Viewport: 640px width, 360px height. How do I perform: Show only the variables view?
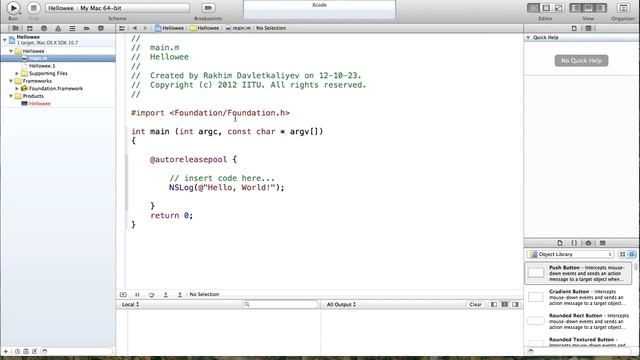click(494, 304)
